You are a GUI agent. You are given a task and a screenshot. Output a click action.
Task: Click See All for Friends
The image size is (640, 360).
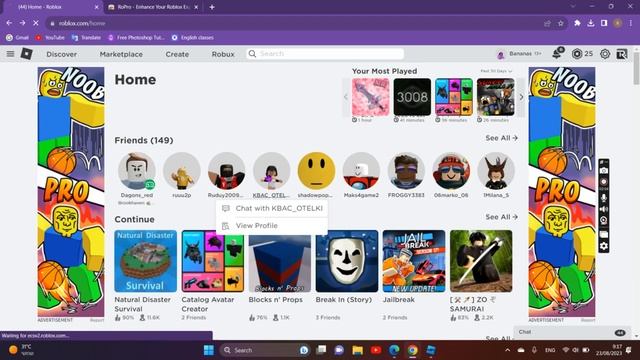(501, 138)
